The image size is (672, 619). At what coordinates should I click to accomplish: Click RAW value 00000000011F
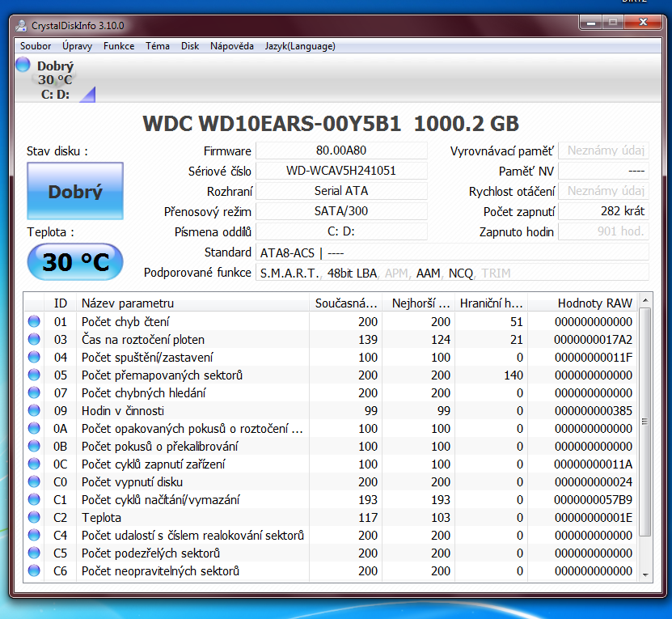[x=593, y=357]
